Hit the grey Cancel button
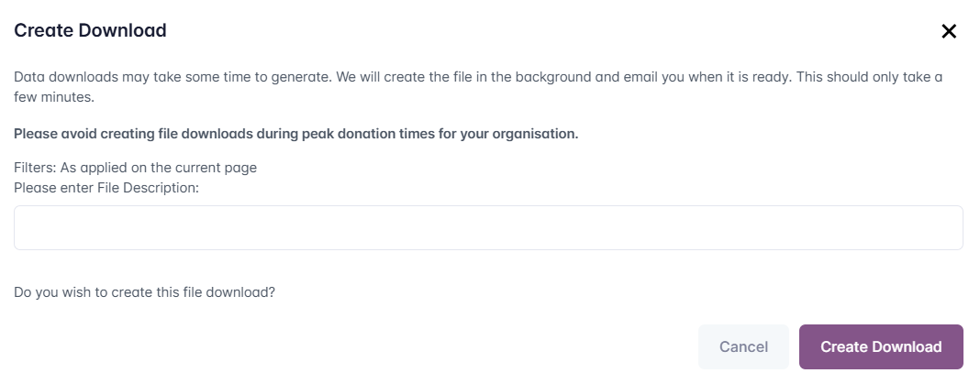Screen dimensions: 980x384 pos(743,346)
